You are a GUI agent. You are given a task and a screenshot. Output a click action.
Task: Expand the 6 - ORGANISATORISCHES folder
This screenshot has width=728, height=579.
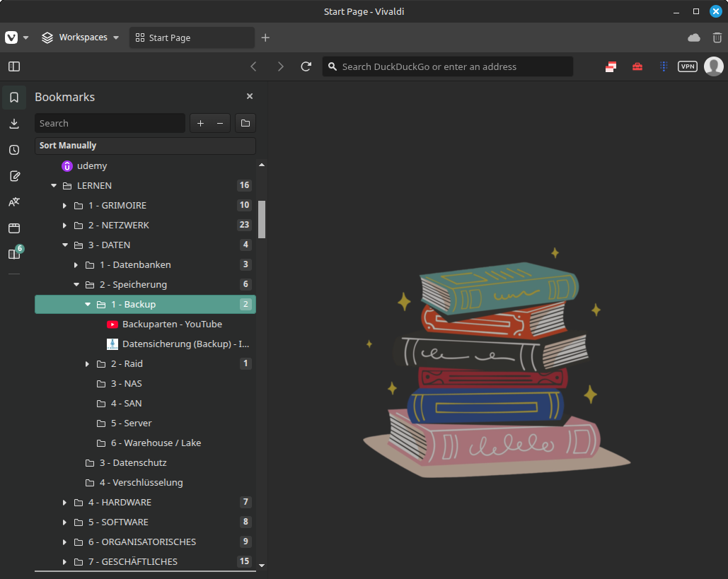coord(64,542)
